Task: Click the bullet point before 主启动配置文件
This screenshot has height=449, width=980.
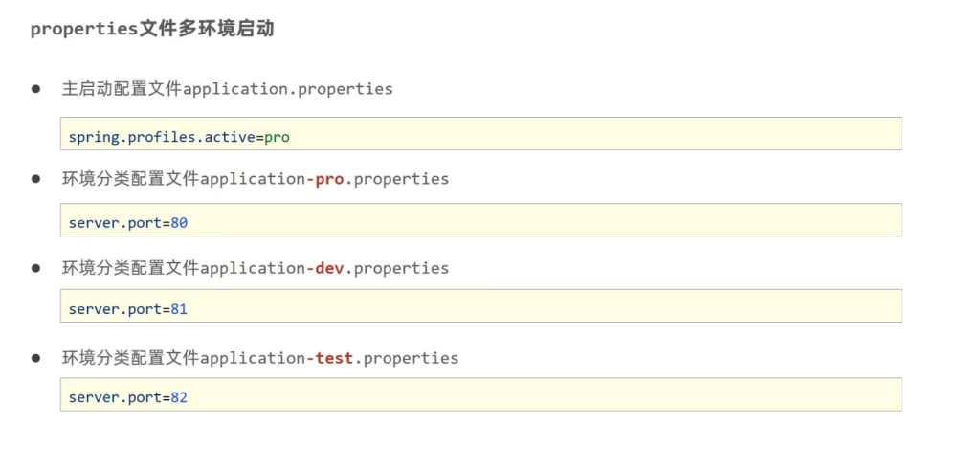Action: 36,89
